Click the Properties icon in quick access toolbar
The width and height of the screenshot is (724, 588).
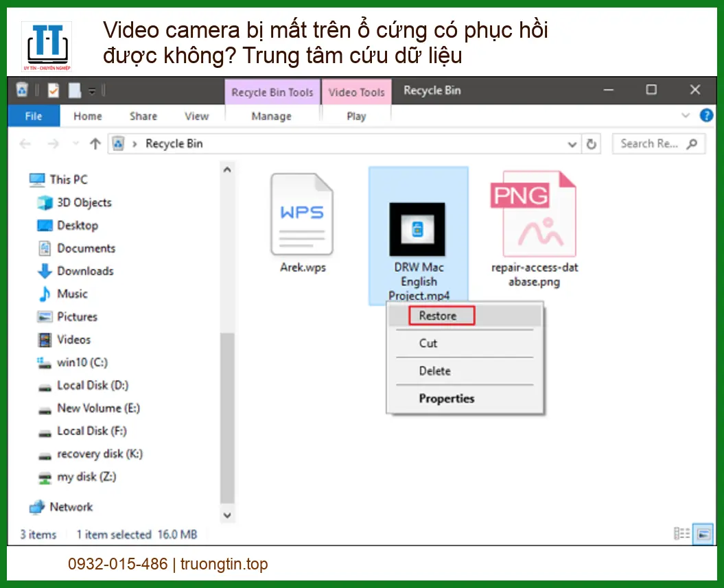(53, 91)
